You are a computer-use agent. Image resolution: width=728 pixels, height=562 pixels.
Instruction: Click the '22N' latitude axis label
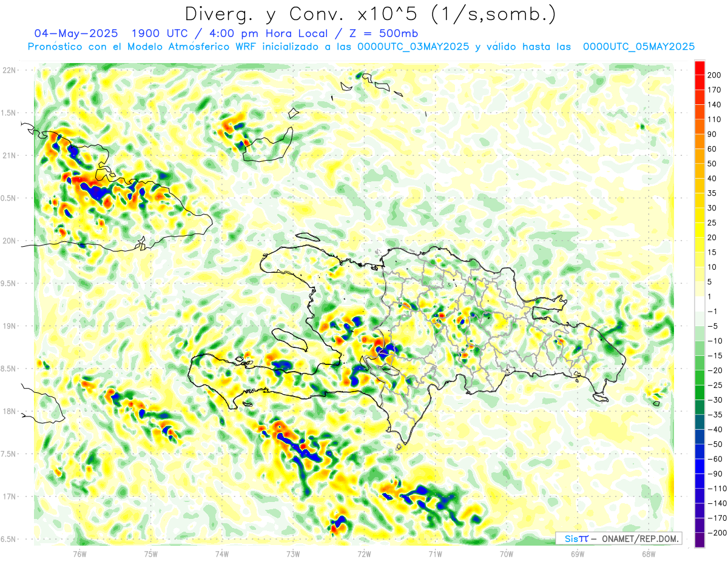(9, 70)
